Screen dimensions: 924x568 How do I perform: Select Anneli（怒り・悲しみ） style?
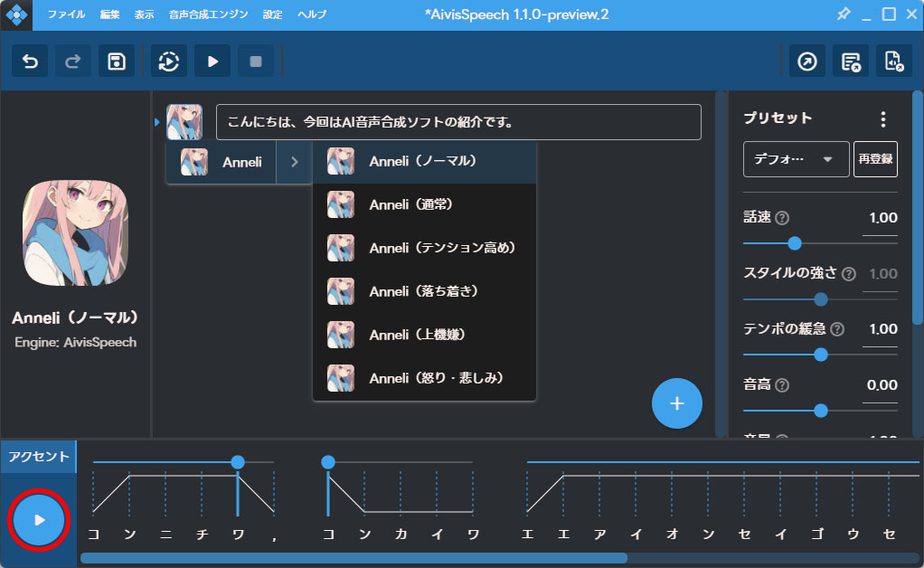point(424,378)
